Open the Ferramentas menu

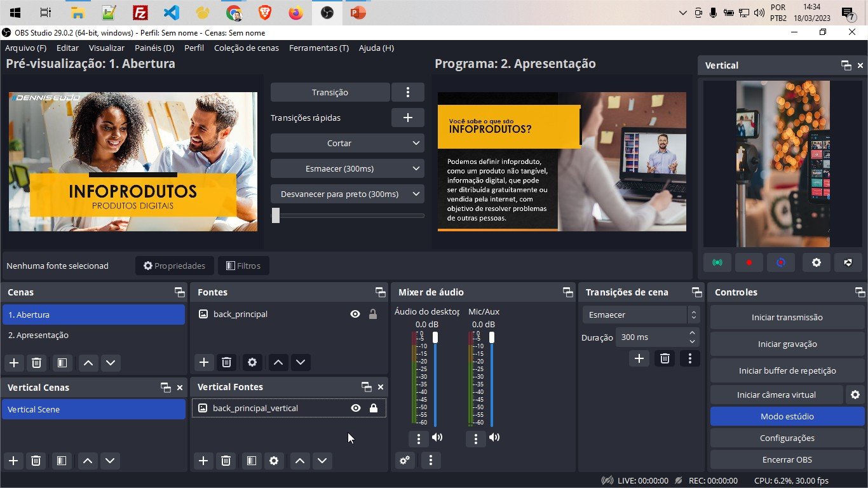coord(318,48)
